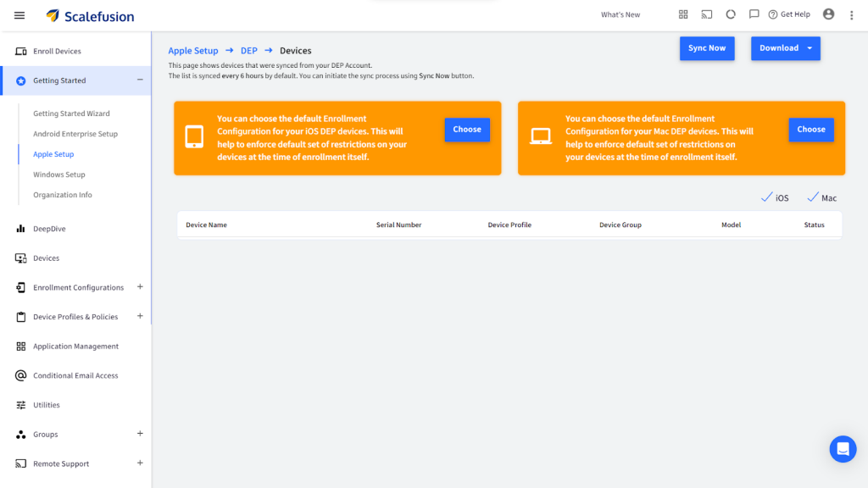Open the three-dot more options menu

(852, 15)
